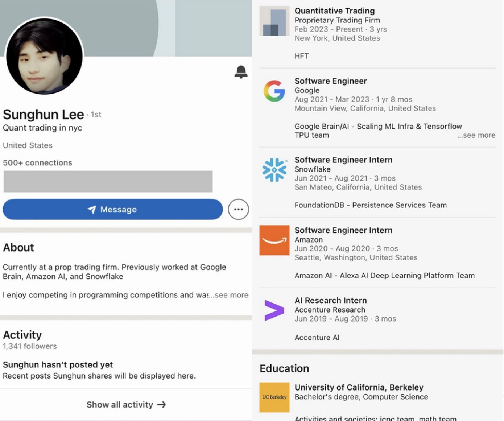
Task: Click Show all activity link
Action: (126, 405)
